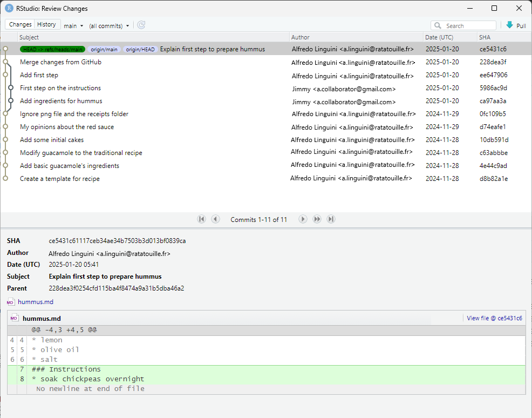Open the (all commits) filter dropdown
Image resolution: width=532 pixels, height=418 pixels.
(x=109, y=25)
